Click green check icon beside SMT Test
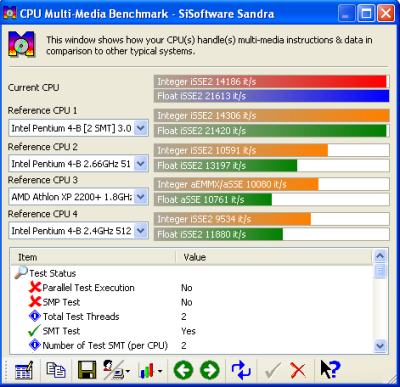 coord(34,331)
